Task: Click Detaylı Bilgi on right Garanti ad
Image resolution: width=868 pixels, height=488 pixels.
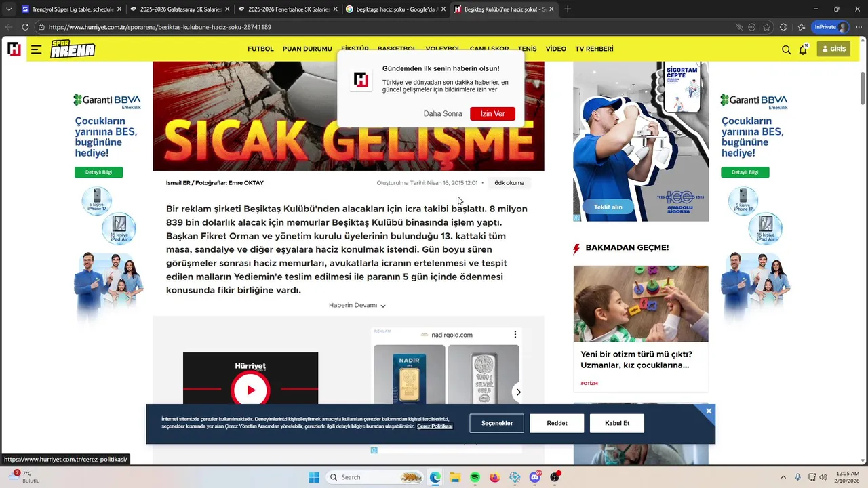Action: (745, 172)
